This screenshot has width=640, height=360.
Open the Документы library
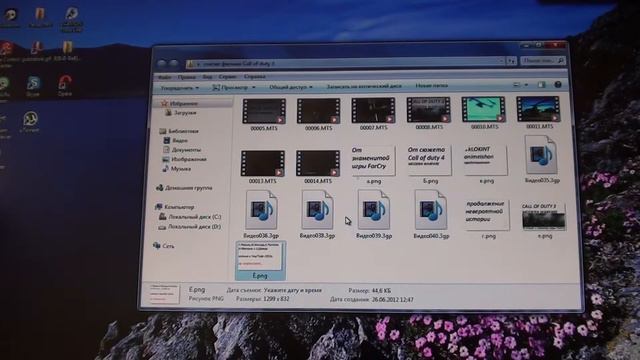[186, 150]
